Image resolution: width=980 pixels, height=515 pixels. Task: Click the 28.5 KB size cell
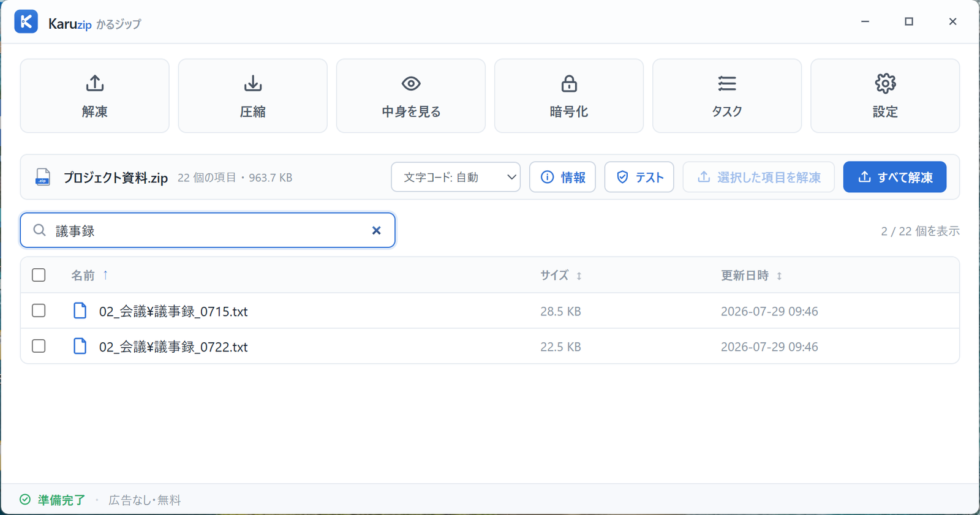560,311
